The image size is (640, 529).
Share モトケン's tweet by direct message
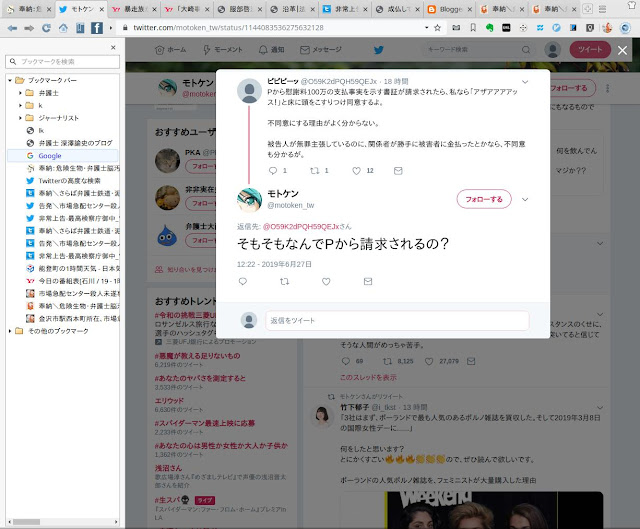pos(368,281)
